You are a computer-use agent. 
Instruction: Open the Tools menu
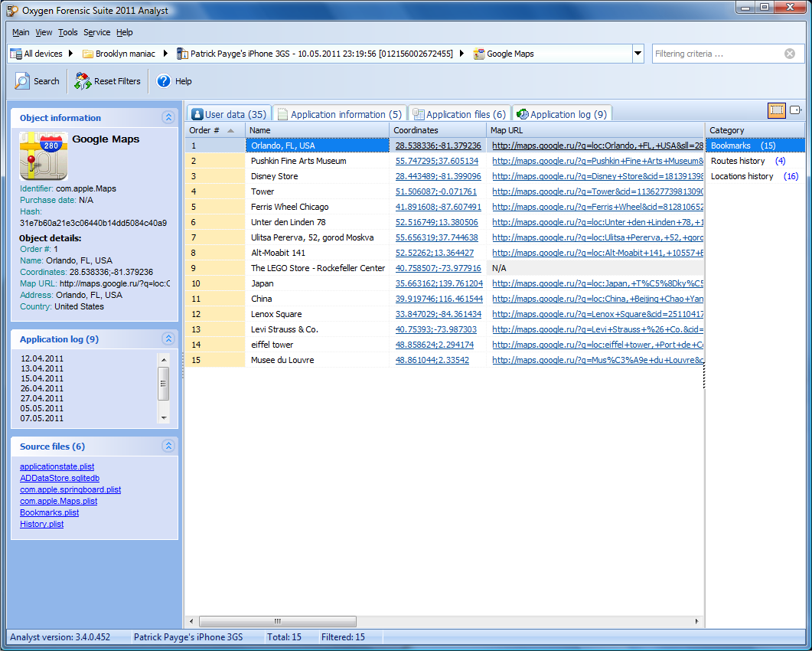pyautogui.click(x=68, y=32)
